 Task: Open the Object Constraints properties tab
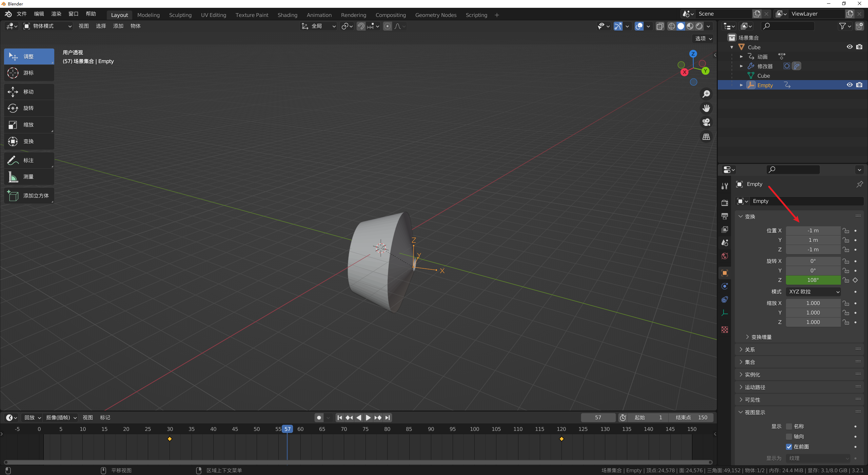coord(725,300)
